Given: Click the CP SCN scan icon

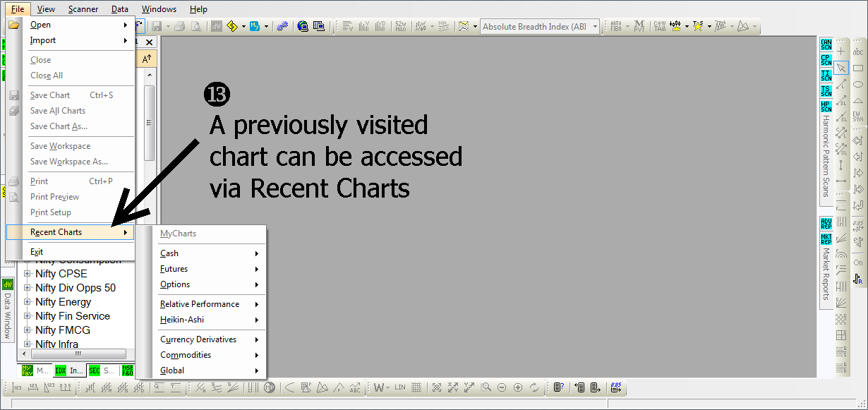Looking at the screenshot, I should [x=826, y=60].
